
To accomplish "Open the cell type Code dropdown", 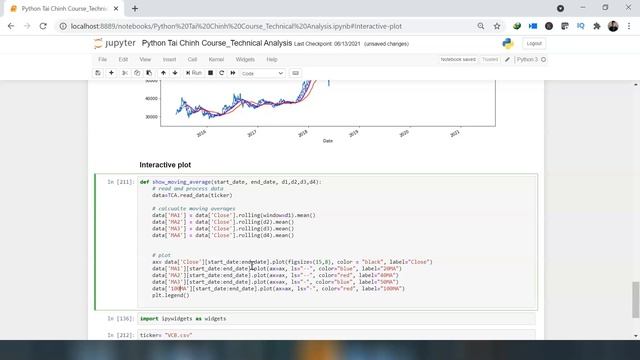I will (x=262, y=73).
